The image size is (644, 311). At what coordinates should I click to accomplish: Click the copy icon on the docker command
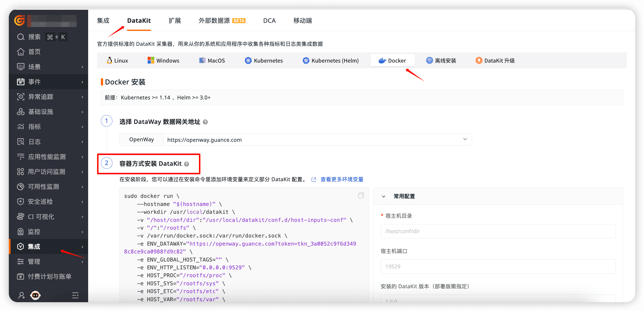coord(361,195)
